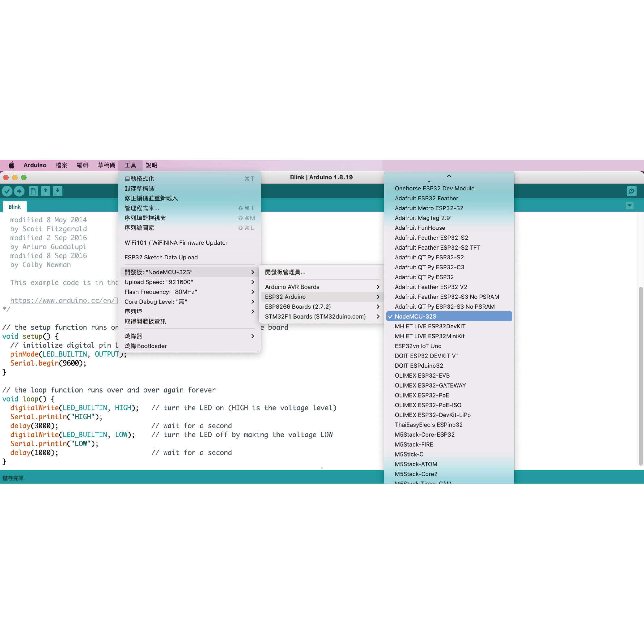Open the 工具 menu in menu bar
The image size is (644, 644).
tap(130, 165)
